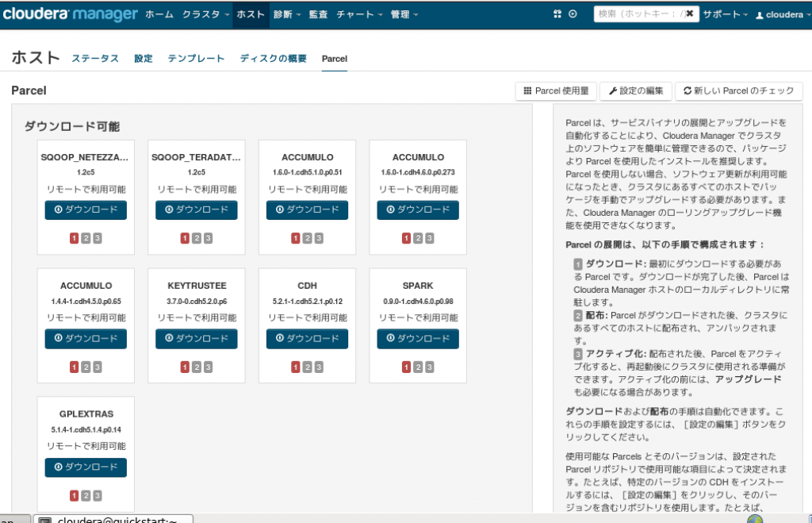Select ホスト in the top navigation bar
Image resolution: width=812 pixels, height=523 pixels.
(251, 14)
